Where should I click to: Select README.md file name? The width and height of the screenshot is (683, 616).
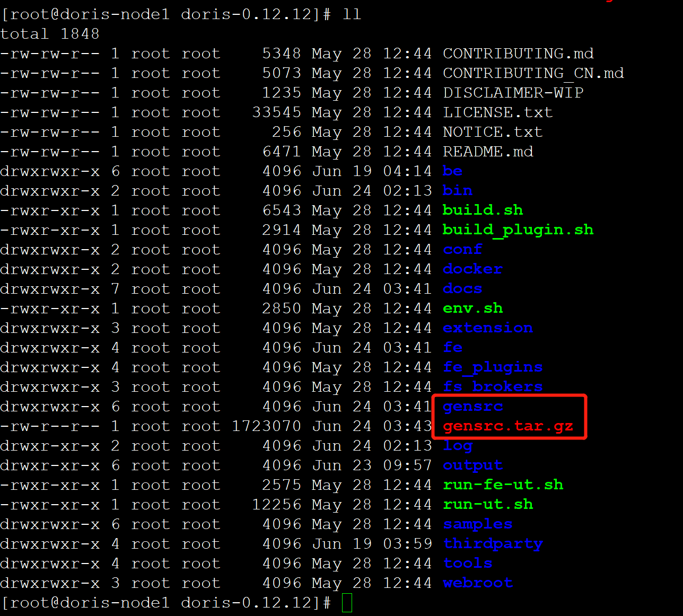pyautogui.click(x=488, y=152)
